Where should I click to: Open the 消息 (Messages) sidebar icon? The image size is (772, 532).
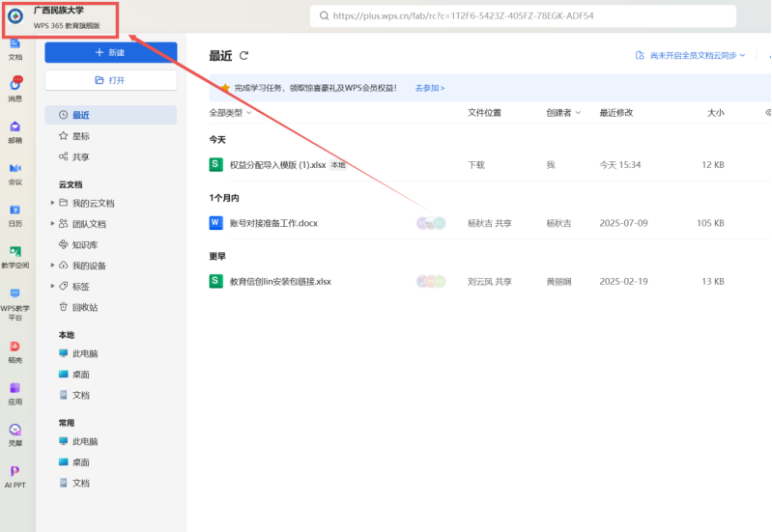pyautogui.click(x=15, y=87)
